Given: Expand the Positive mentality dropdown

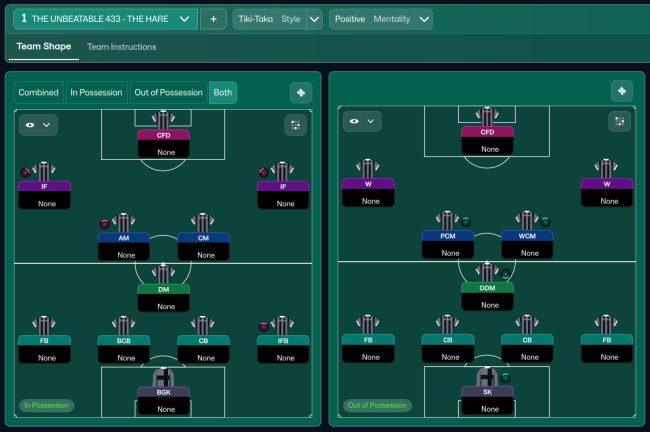Looking at the screenshot, I should 422,19.
